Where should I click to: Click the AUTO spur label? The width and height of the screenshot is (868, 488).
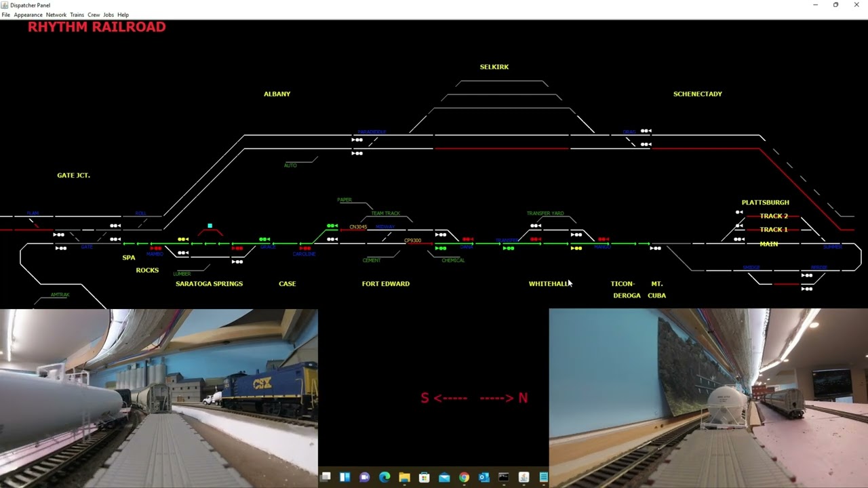point(290,165)
